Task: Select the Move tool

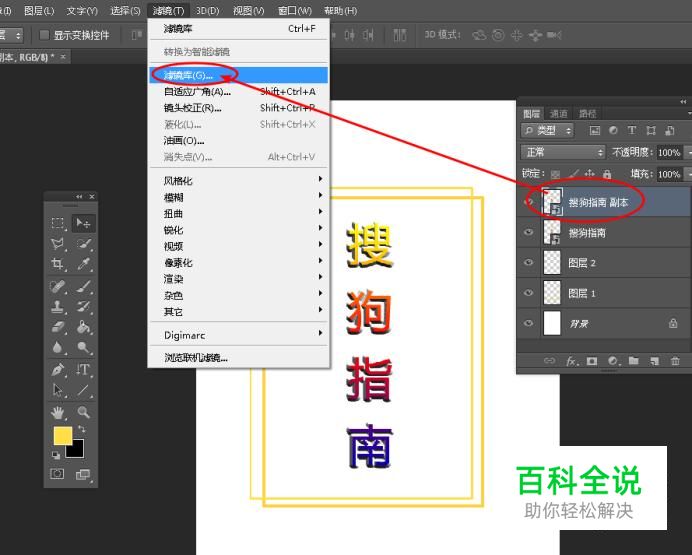Action: click(x=83, y=223)
